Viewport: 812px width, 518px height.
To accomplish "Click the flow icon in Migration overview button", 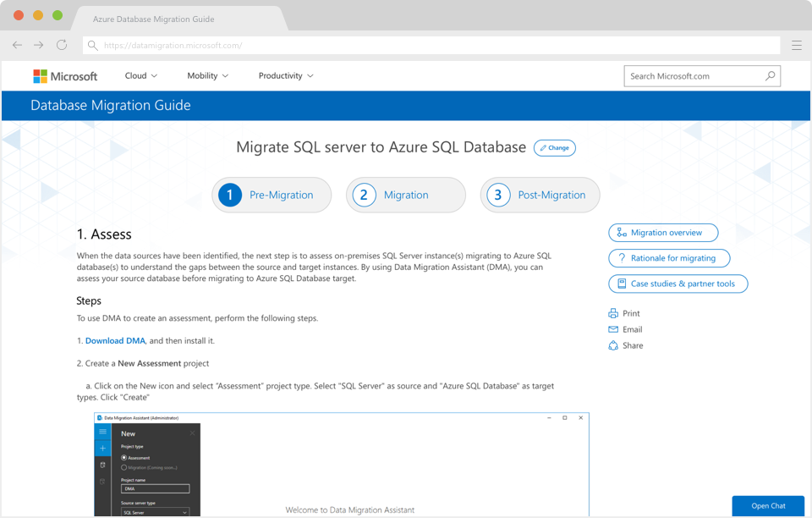I will pos(622,233).
